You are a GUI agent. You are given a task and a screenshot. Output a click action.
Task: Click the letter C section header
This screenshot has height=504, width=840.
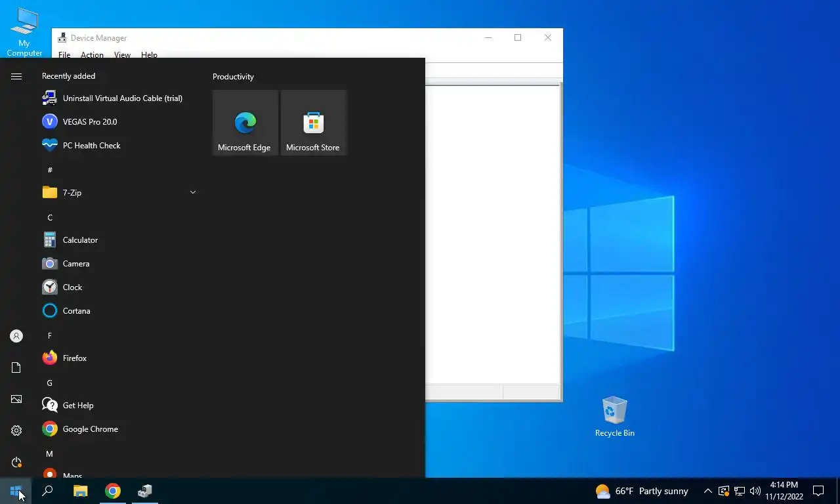pos(50,217)
